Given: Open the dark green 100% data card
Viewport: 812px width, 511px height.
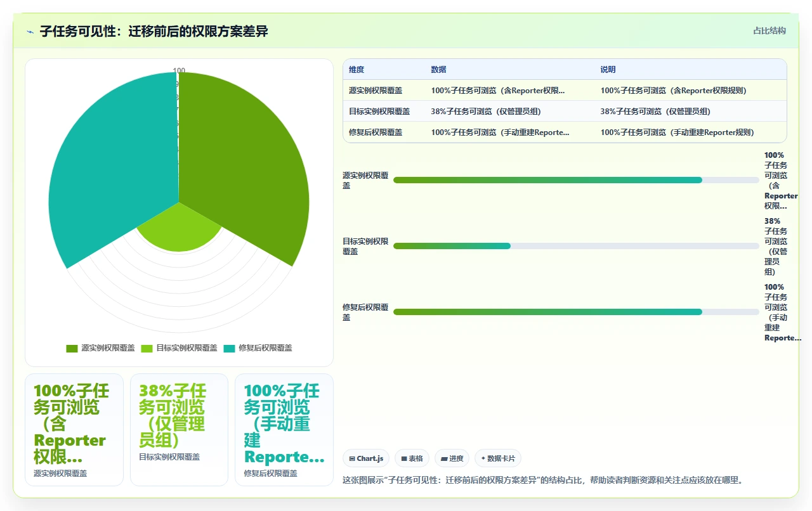Looking at the screenshot, I should click(74, 430).
